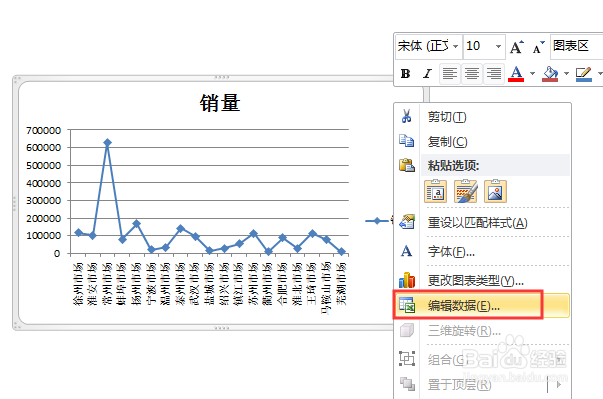The image size is (603, 399).
Task: Choose paste option with brush icon
Action: pos(466,191)
